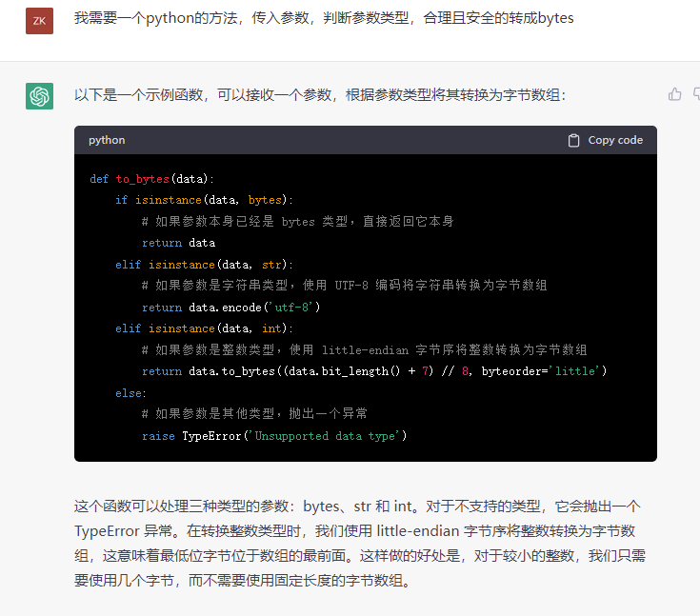This screenshot has height=616, width=700.
Task: Click the comment about raising an exception
Action: coord(254,414)
